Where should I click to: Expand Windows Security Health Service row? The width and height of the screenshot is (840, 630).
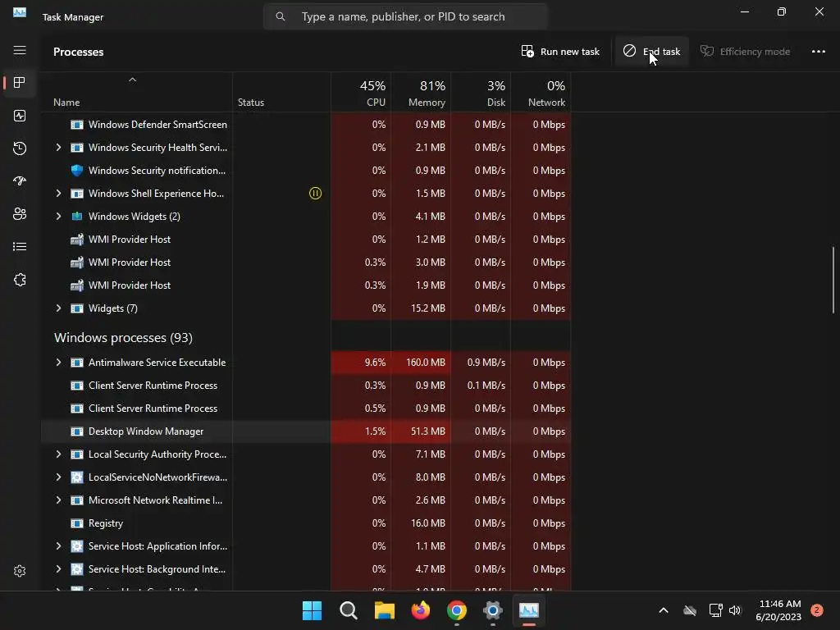(58, 148)
